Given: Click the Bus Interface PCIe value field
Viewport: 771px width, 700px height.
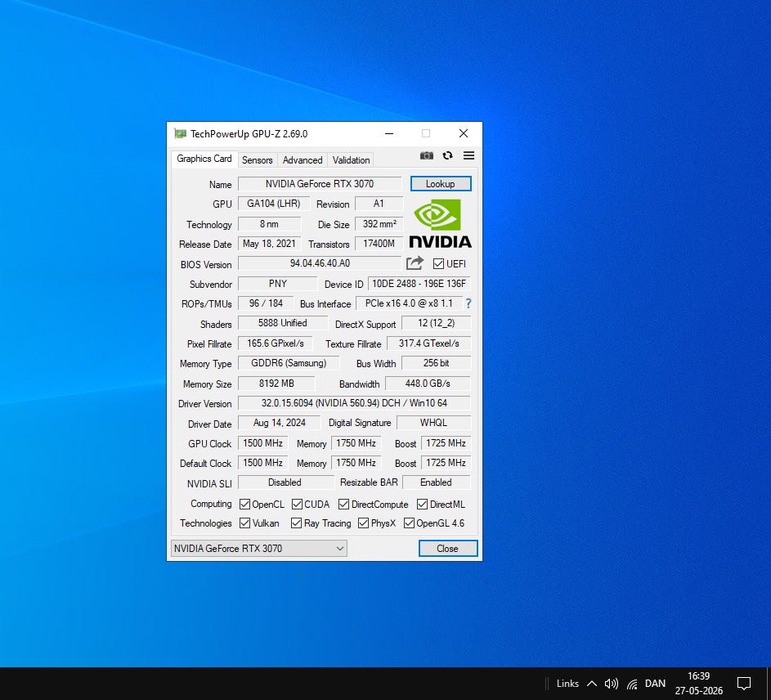Looking at the screenshot, I should point(409,303).
